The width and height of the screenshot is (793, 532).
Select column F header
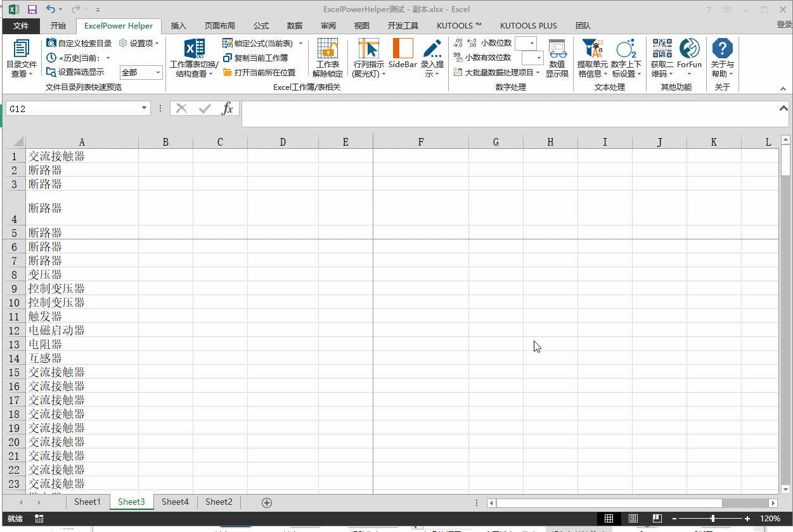[x=420, y=142]
